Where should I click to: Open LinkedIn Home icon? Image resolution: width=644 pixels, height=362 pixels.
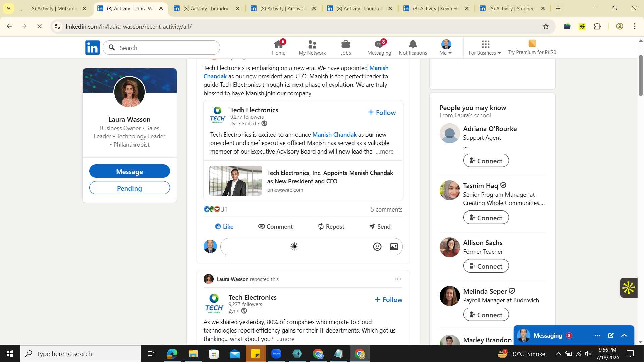pyautogui.click(x=279, y=47)
